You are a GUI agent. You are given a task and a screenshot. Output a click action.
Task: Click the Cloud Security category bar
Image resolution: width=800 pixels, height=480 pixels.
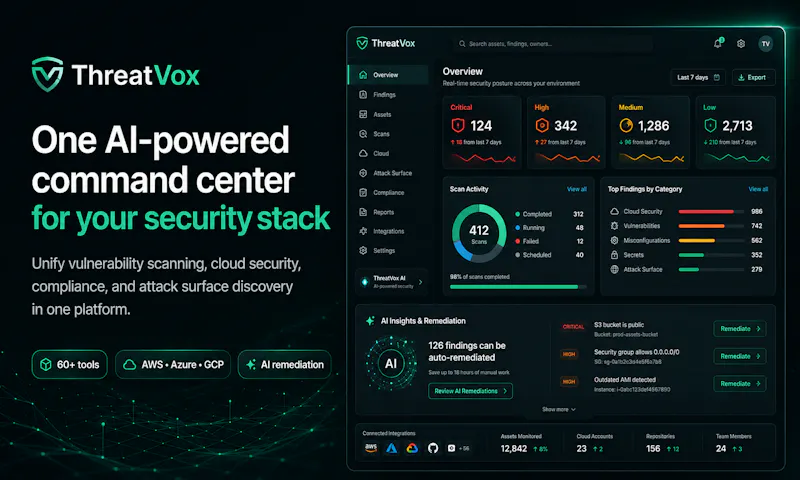(710, 211)
